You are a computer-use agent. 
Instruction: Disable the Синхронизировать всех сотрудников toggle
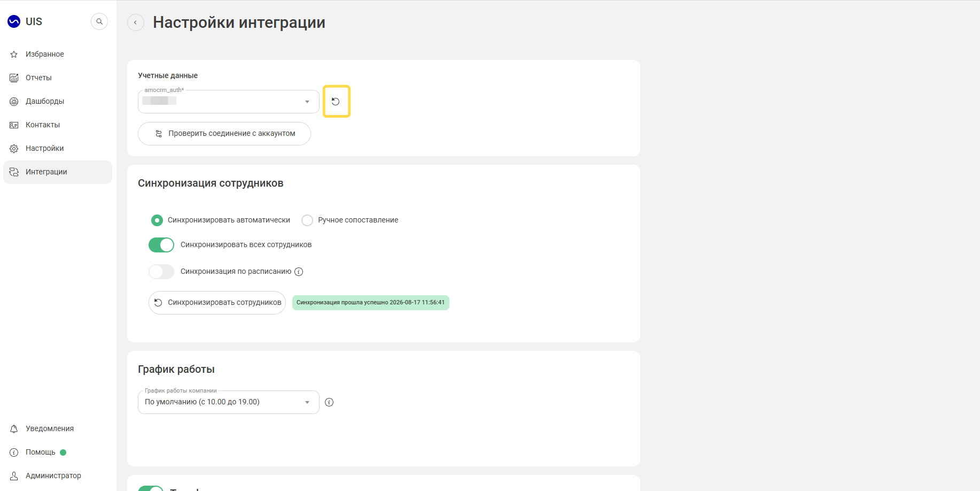161,245
